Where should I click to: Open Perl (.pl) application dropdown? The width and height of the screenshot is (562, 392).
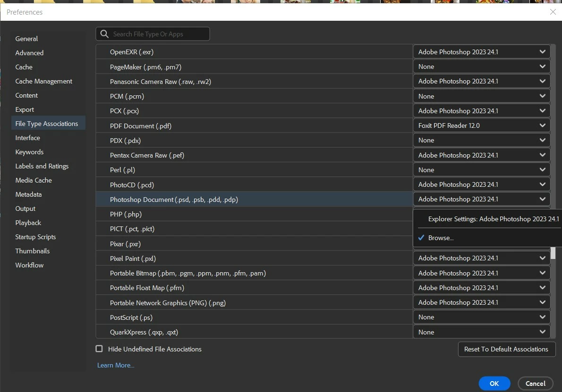pos(481,170)
